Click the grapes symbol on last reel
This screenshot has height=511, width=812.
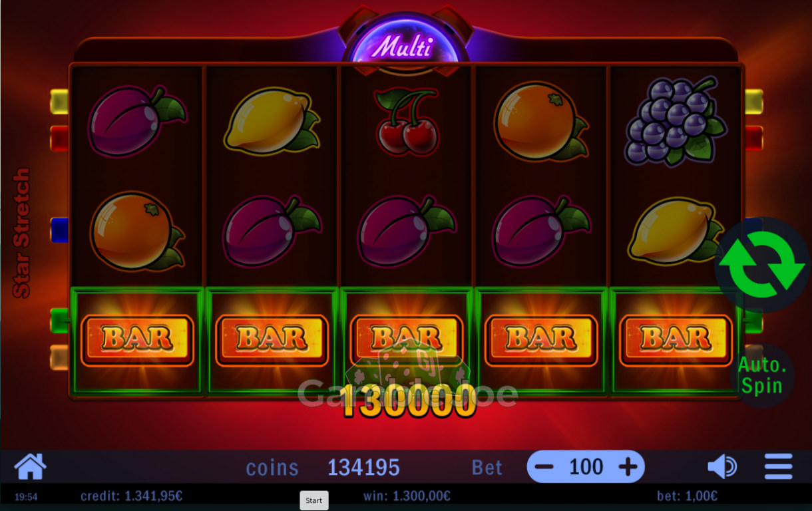675,120
